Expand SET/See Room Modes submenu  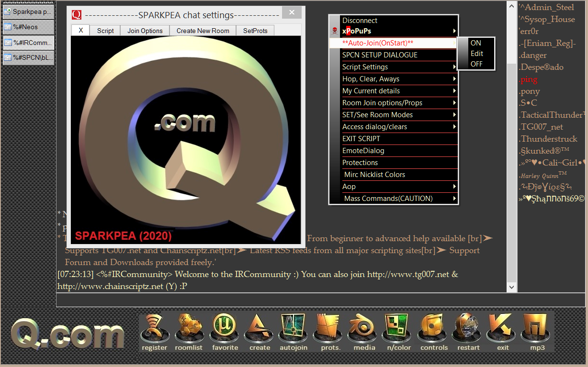394,114
